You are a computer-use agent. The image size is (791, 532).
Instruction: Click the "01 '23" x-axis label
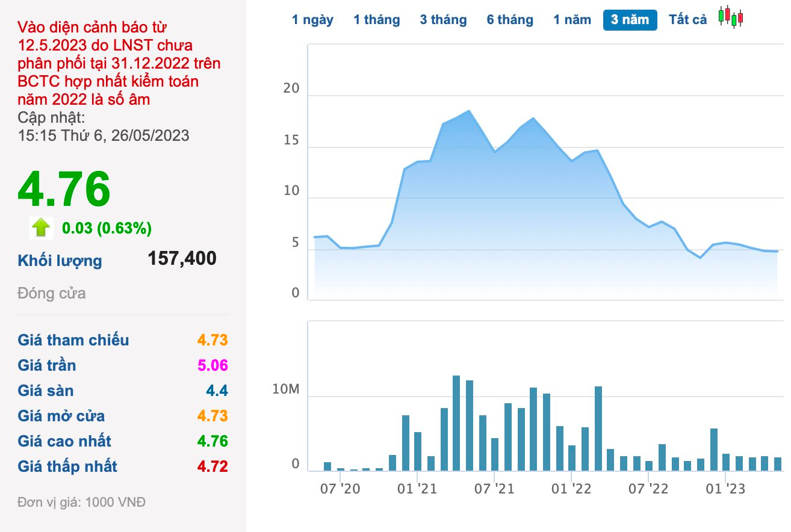725,489
